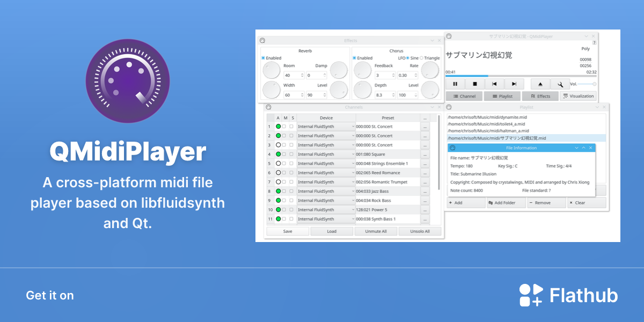Click the playback progress bar
This screenshot has width=644, height=322.
(521, 76)
